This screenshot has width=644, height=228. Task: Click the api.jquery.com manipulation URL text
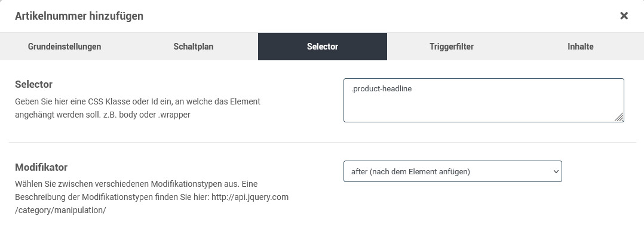[152, 204]
